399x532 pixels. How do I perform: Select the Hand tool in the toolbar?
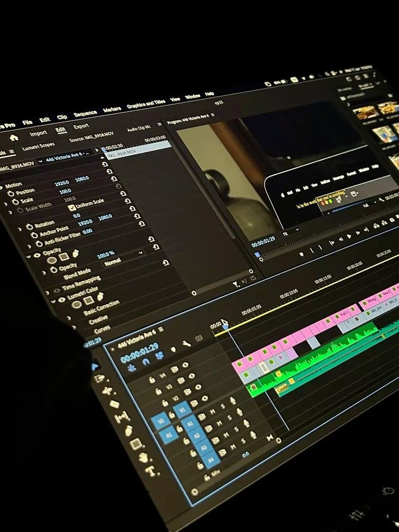[143, 457]
